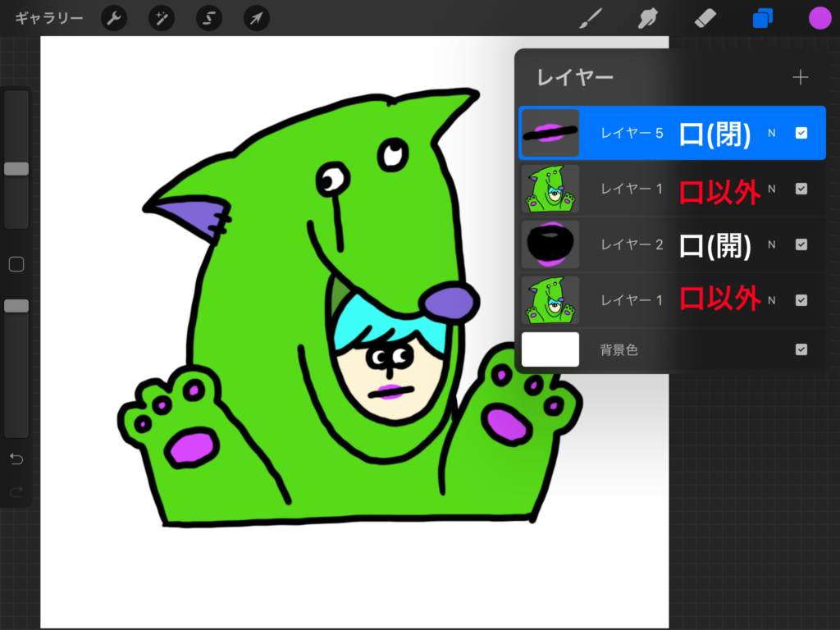The height and width of the screenshot is (630, 840).
Task: Open the N blend mode of レイヤー 5
Action: pos(771,133)
